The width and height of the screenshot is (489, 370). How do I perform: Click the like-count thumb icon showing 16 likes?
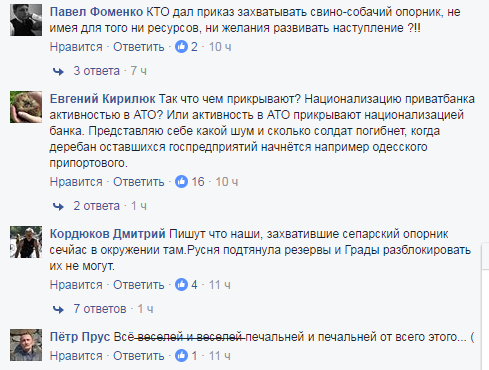coord(181,182)
